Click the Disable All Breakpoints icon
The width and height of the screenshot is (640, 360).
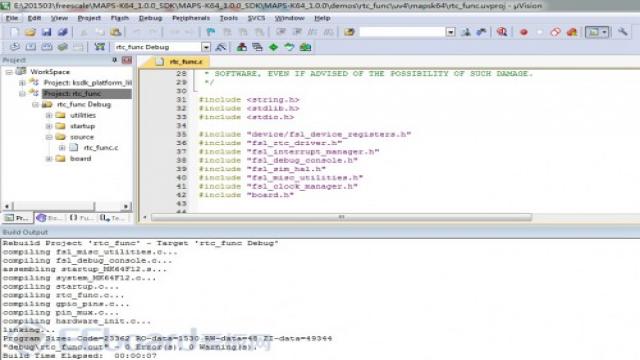coord(555,32)
